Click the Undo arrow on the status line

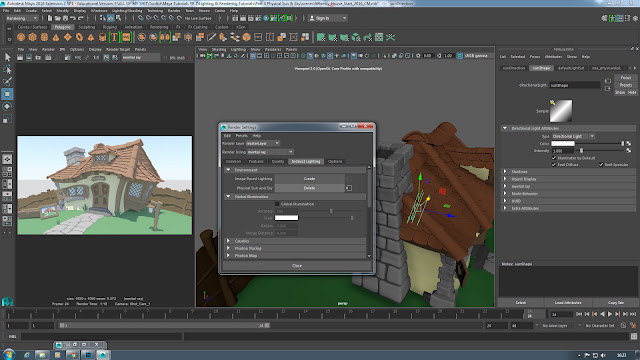(73, 18)
